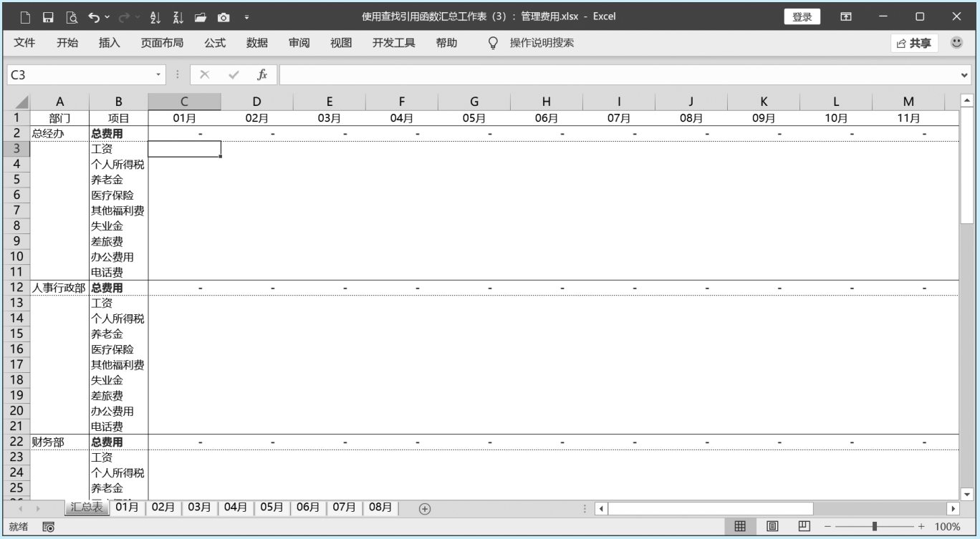Open Print Preview from quick access toolbar
The image size is (980, 539).
(x=71, y=16)
